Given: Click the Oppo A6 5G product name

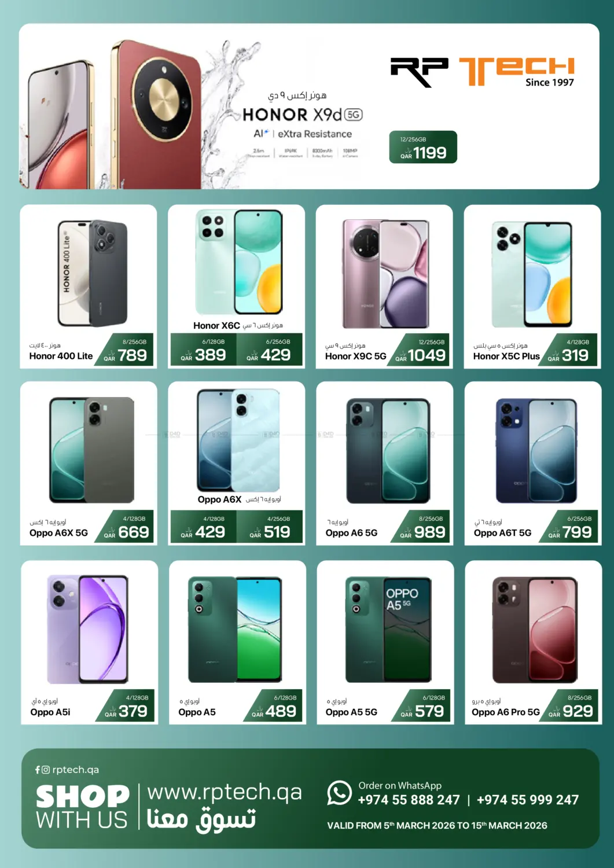Looking at the screenshot, I should pos(351,533).
